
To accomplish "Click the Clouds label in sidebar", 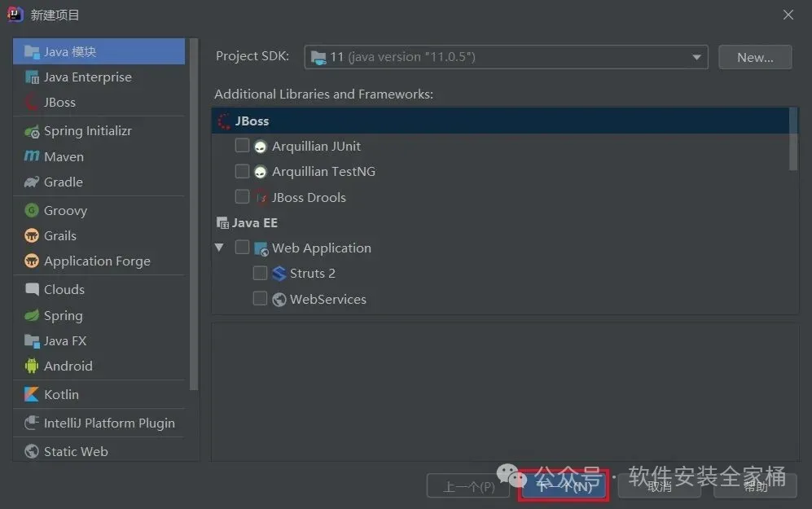I will coord(64,289).
